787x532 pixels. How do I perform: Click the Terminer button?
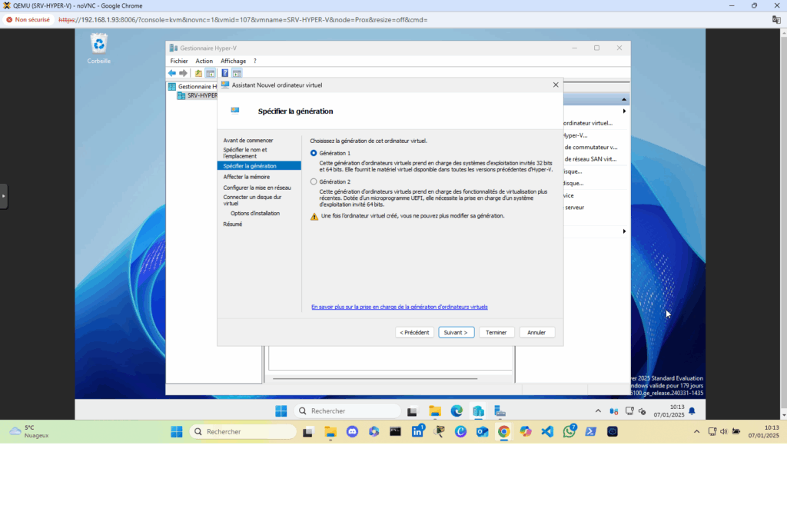click(496, 332)
